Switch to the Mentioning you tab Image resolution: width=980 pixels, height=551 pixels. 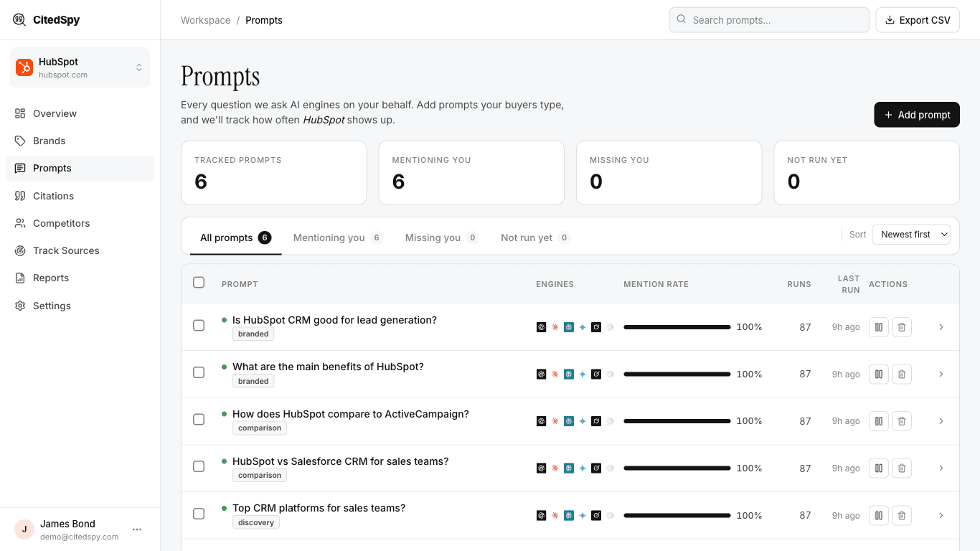[338, 237]
